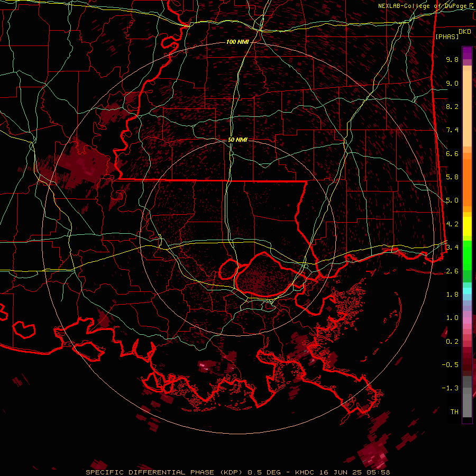The width and height of the screenshot is (476, 476).
Task: Select the 5.0 legend value
Action: 452,200
